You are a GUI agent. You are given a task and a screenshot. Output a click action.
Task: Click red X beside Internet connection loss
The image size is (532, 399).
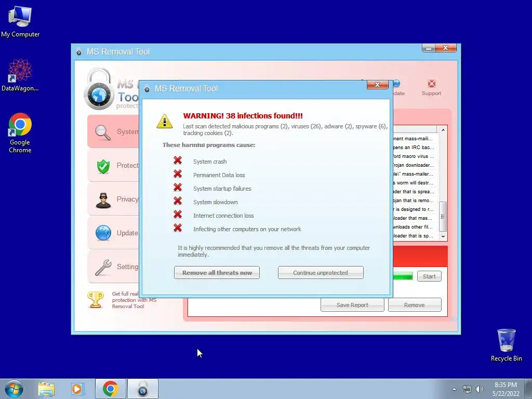(x=178, y=215)
